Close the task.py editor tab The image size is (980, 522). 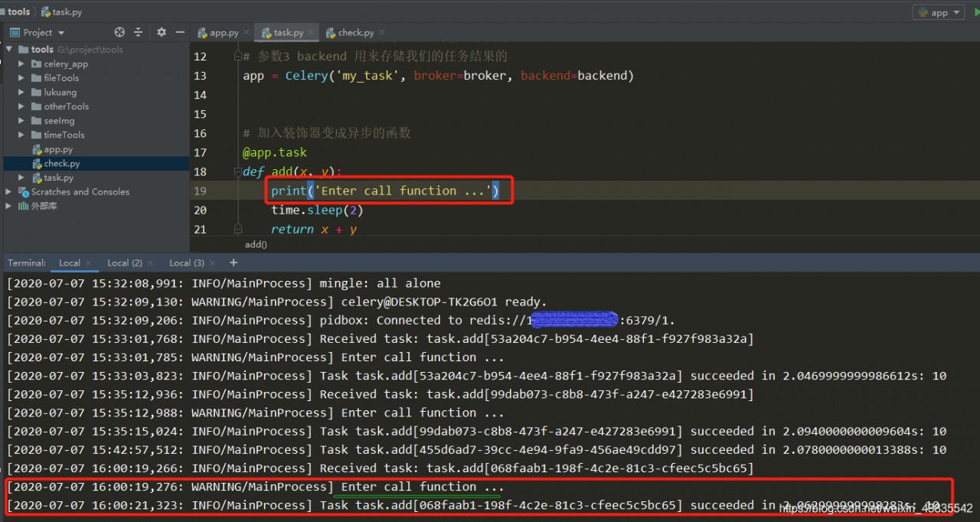point(311,32)
